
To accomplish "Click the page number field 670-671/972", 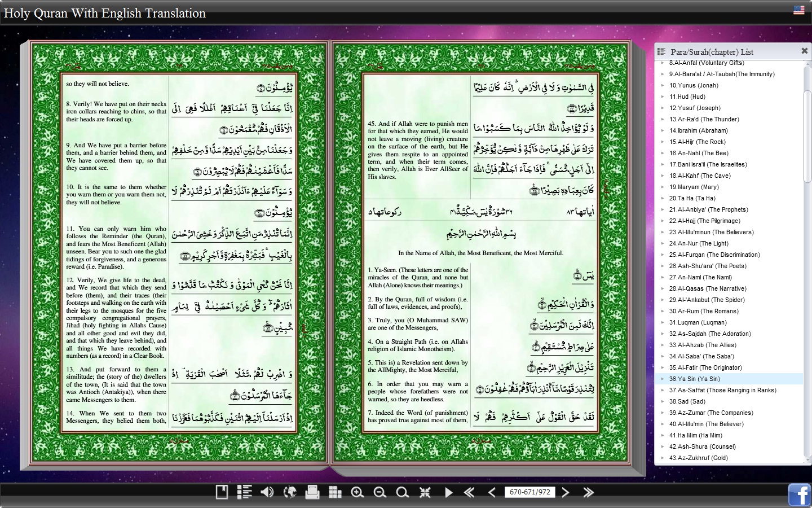I will pyautogui.click(x=529, y=492).
